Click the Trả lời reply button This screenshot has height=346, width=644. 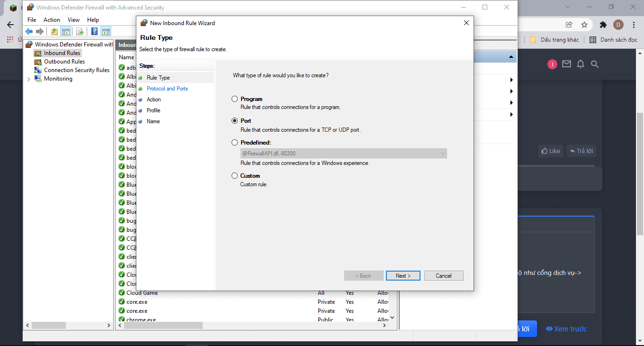pos(581,151)
